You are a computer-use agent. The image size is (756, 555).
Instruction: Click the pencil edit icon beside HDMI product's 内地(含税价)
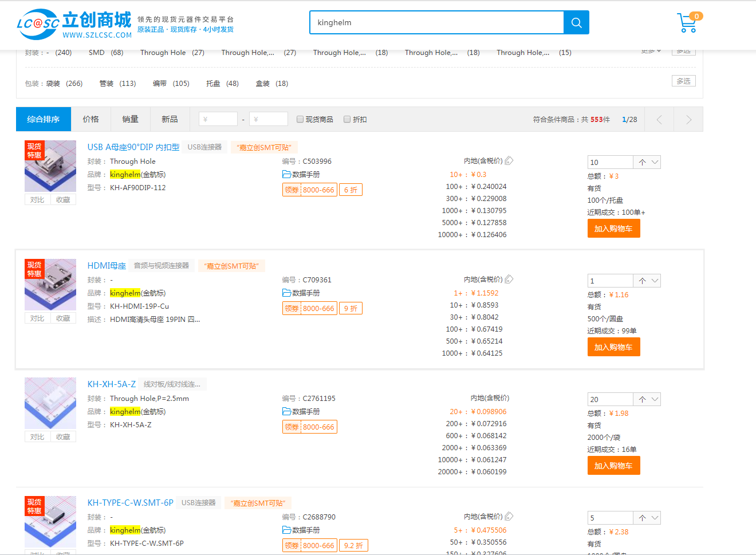coord(510,279)
